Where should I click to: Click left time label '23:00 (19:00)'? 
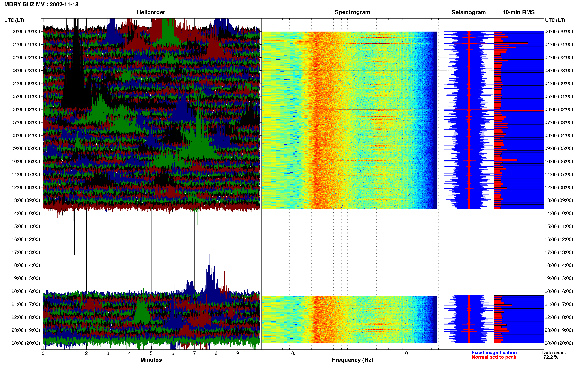(26, 330)
